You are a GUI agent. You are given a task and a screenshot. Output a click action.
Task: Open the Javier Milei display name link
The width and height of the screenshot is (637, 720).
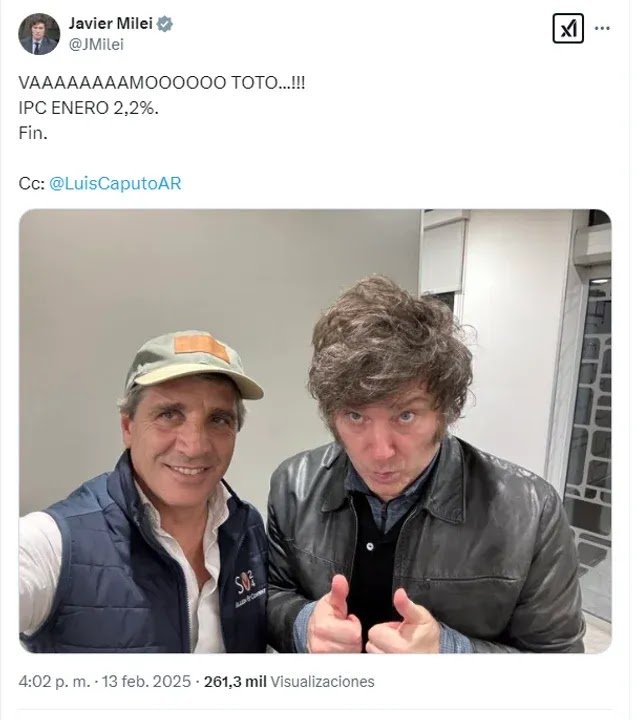pyautogui.click(x=109, y=24)
